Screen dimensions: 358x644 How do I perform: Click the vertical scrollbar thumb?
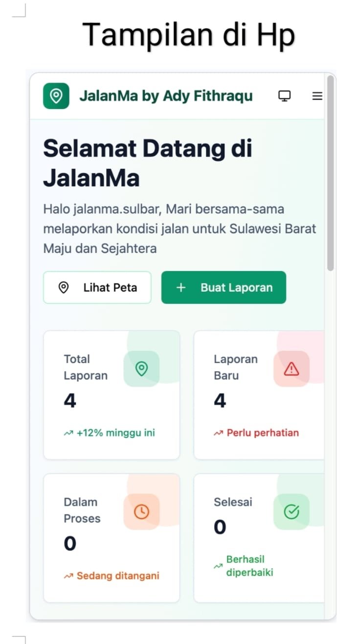[x=331, y=171]
